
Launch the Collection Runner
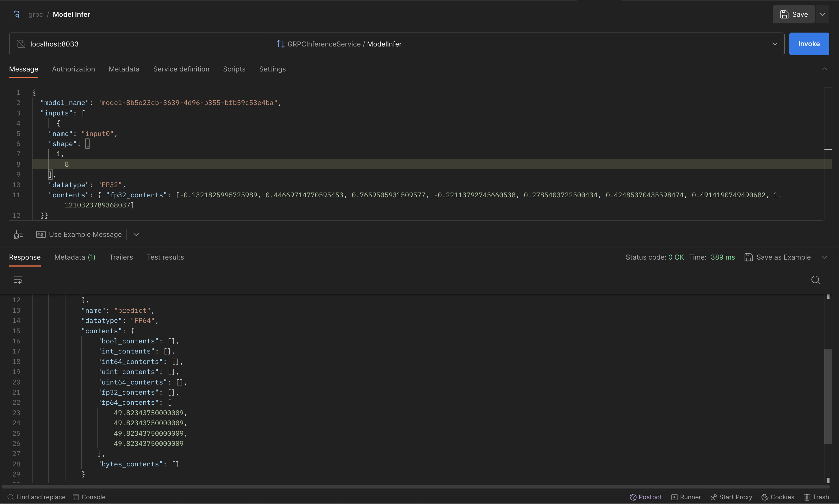pos(686,497)
